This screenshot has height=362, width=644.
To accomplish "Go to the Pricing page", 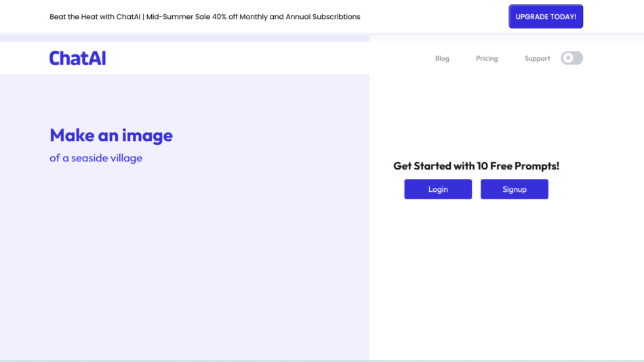I will [487, 58].
